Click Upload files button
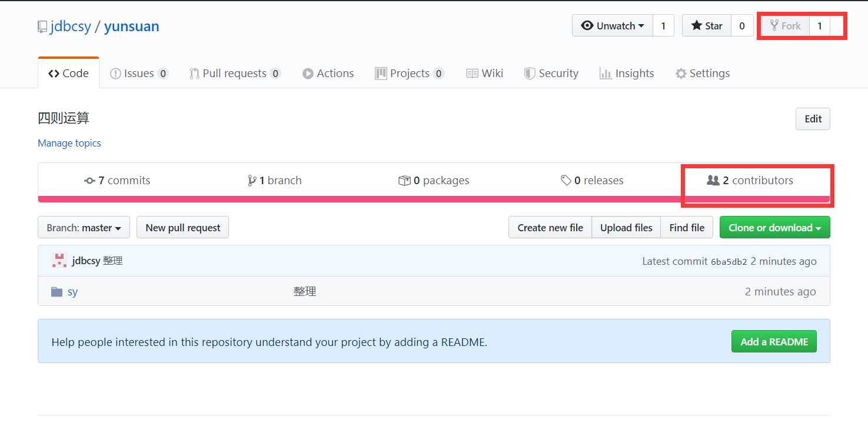Image resolution: width=868 pixels, height=426 pixels. [x=626, y=228]
